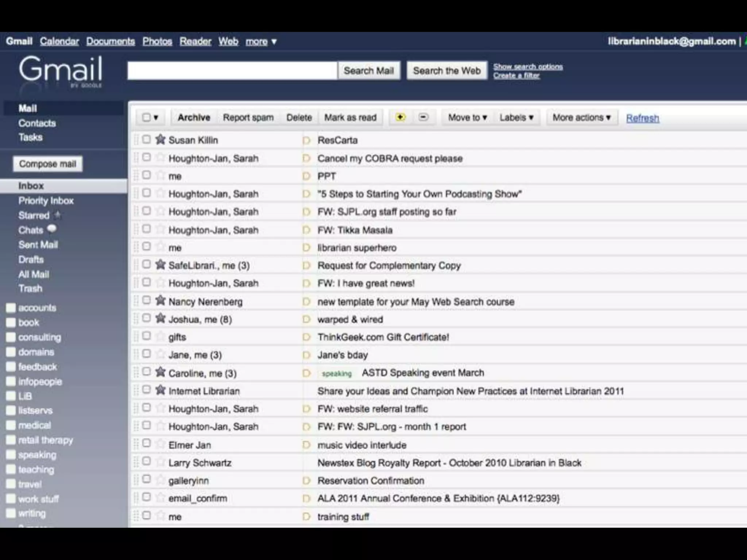Click the Compose mail button

[47, 164]
